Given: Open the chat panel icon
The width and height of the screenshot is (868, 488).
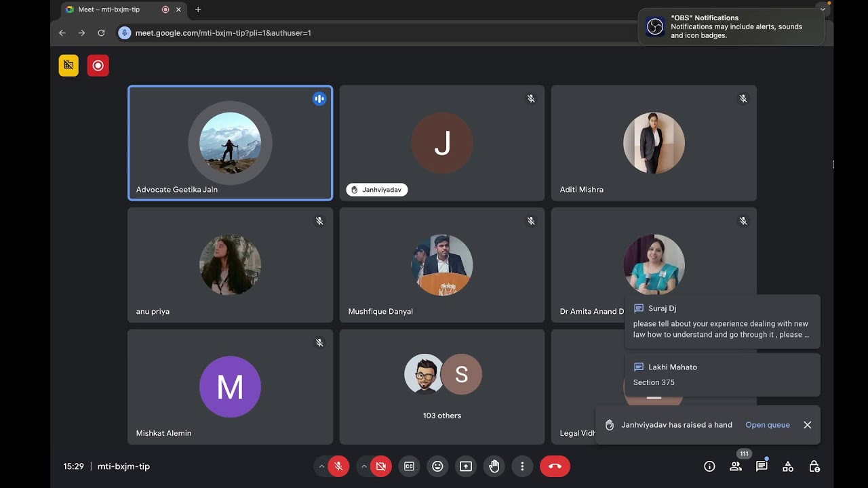Looking at the screenshot, I should coord(762,466).
